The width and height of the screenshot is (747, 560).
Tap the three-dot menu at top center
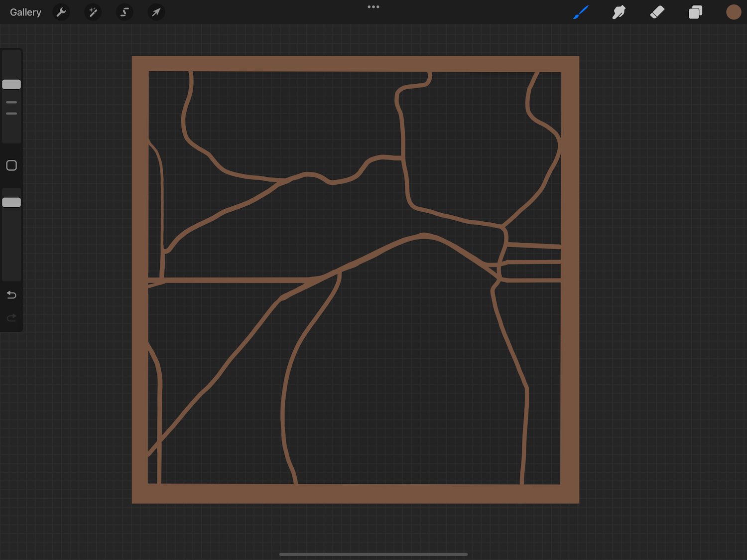pyautogui.click(x=373, y=6)
